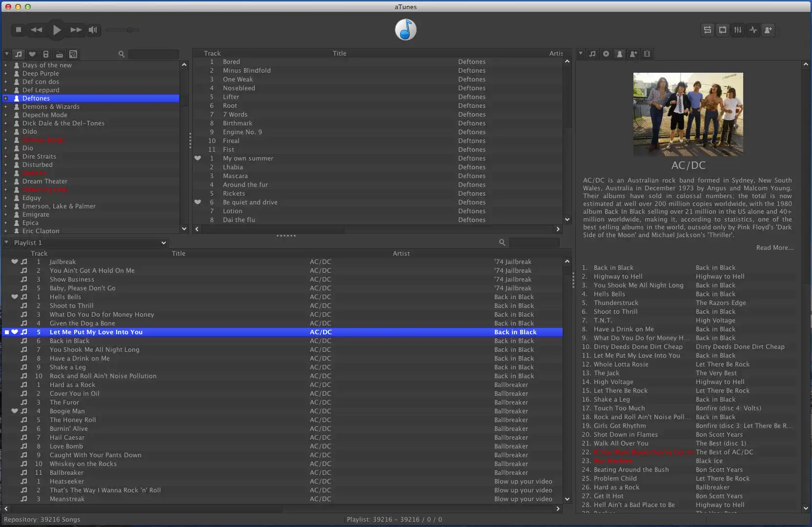Open the radio view in the navigator

click(59, 54)
